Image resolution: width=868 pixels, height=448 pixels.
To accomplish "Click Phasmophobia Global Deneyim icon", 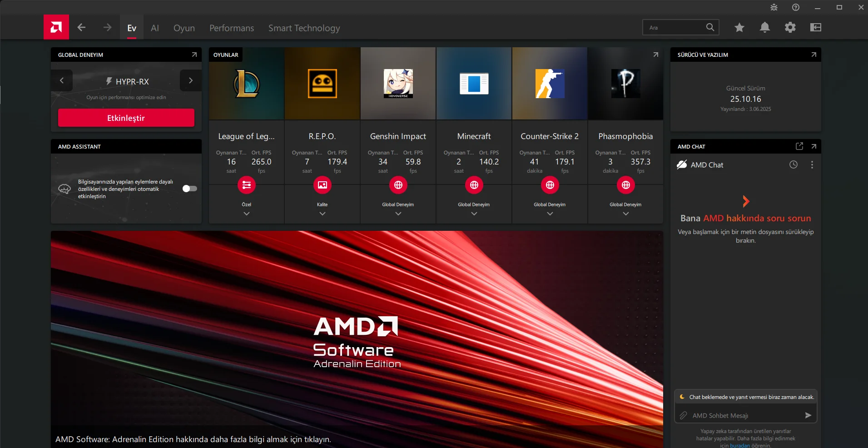I will tap(626, 185).
